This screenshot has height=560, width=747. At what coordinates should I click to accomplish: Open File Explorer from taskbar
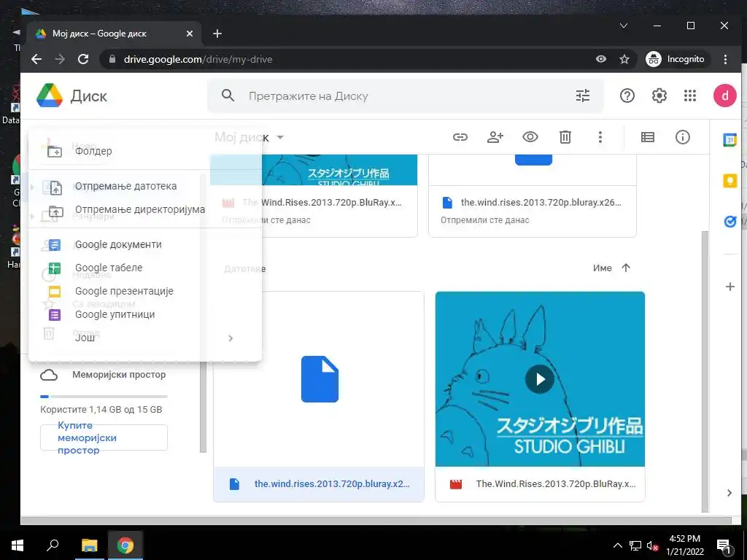[x=89, y=545]
